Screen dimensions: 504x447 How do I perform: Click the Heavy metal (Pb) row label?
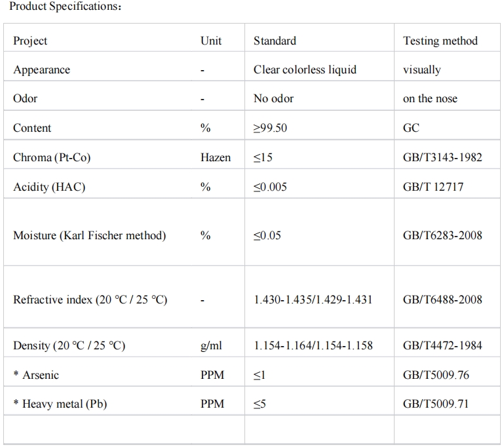coord(60,404)
